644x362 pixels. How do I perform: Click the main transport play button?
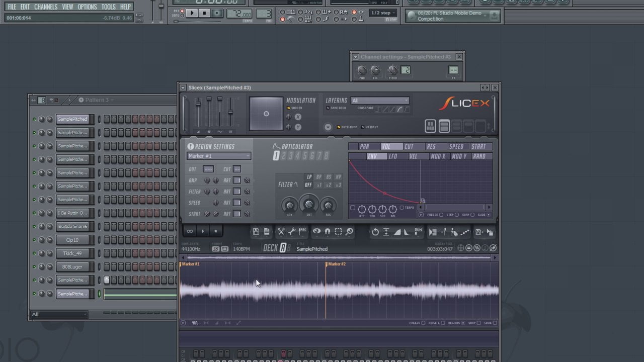coord(192,13)
